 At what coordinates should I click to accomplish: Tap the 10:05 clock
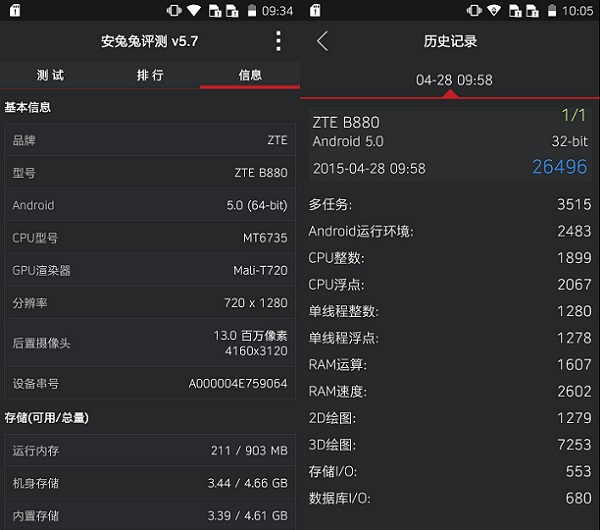[x=577, y=11]
